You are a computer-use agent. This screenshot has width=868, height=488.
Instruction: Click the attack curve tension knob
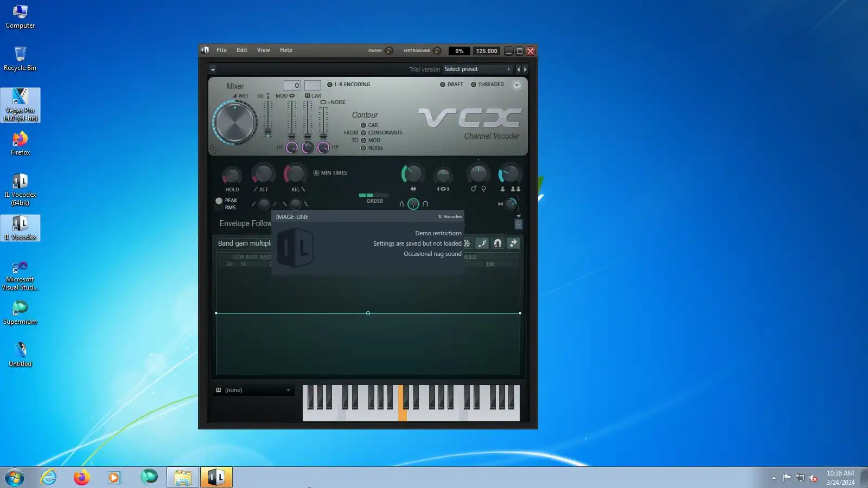264,204
